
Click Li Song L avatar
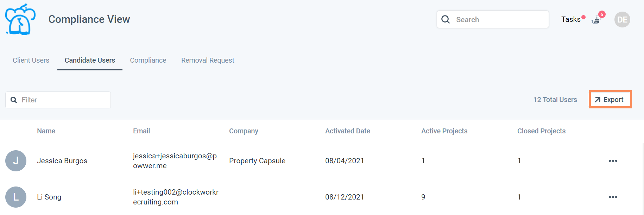click(x=16, y=197)
